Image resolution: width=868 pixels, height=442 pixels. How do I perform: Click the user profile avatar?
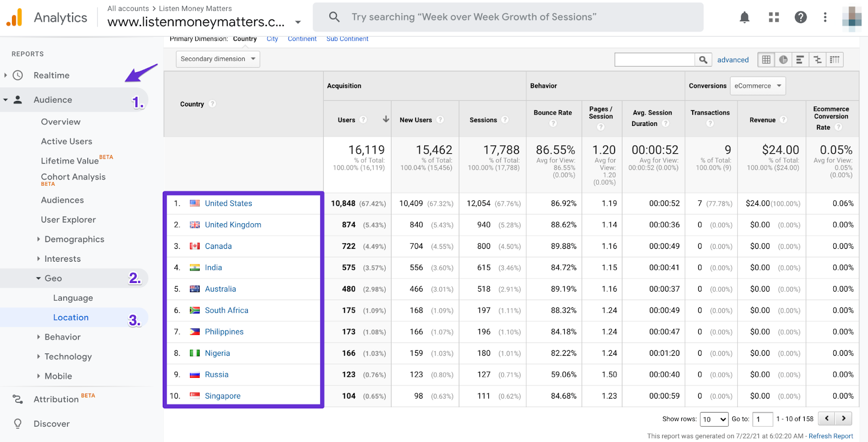pyautogui.click(x=851, y=17)
